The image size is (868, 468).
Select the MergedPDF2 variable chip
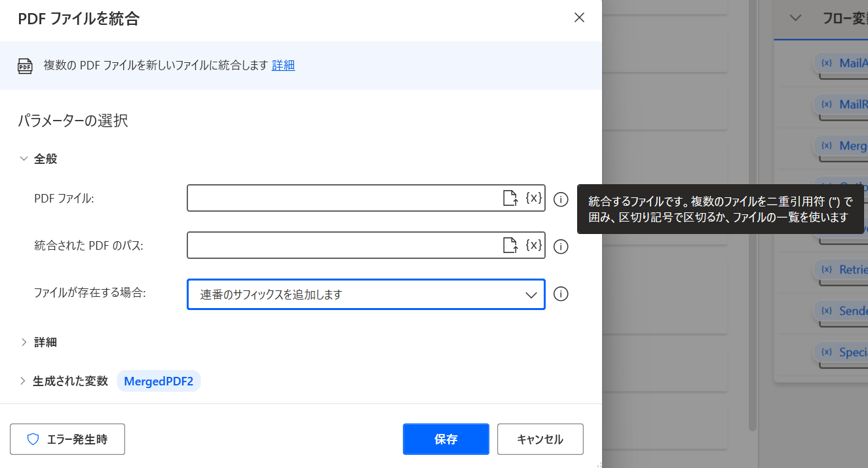tap(159, 381)
